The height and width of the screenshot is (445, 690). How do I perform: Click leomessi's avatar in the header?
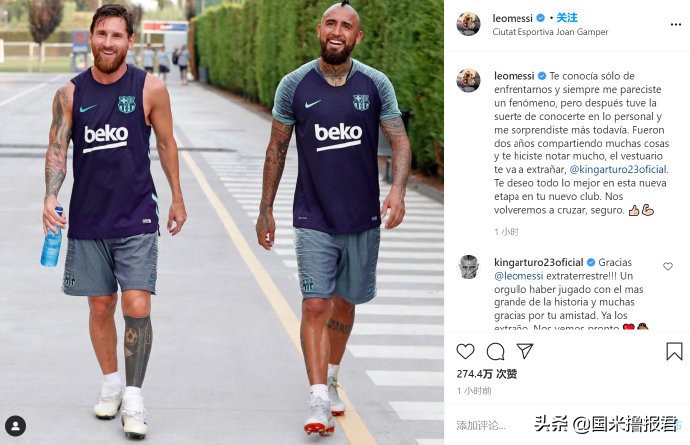point(468,24)
